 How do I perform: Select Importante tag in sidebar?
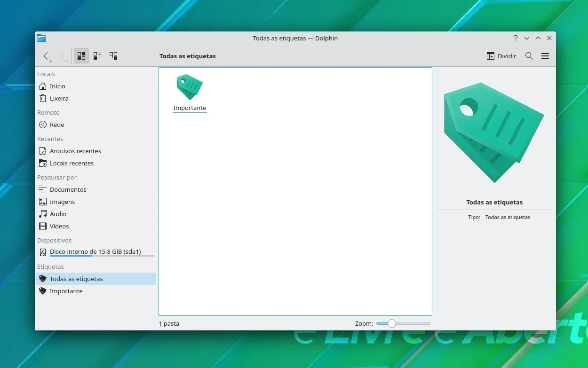click(95, 291)
